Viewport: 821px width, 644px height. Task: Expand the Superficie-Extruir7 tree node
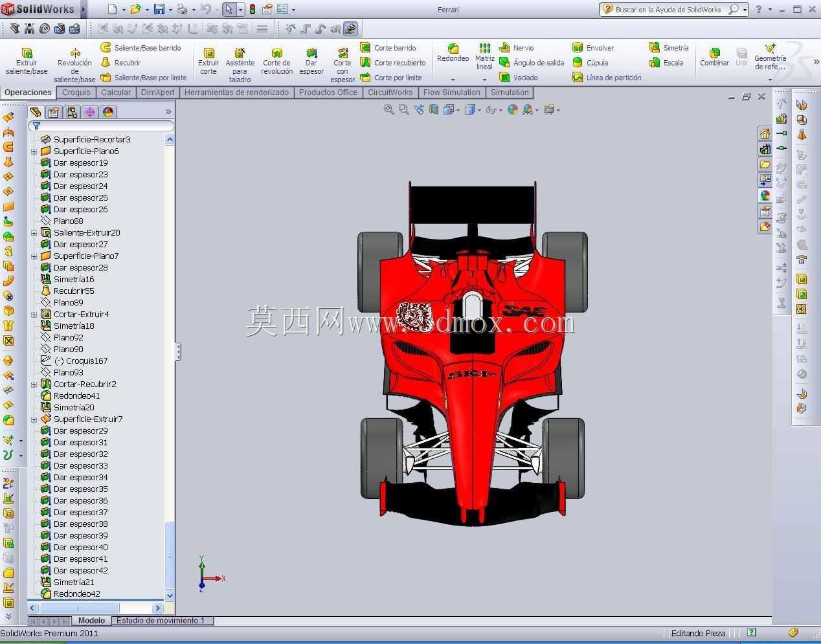point(34,419)
